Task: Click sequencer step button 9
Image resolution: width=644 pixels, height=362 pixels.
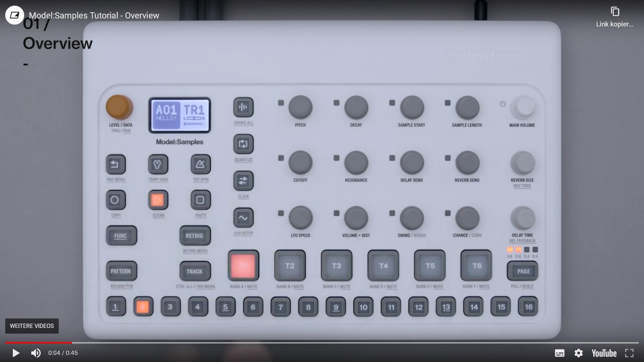Action: [x=336, y=307]
